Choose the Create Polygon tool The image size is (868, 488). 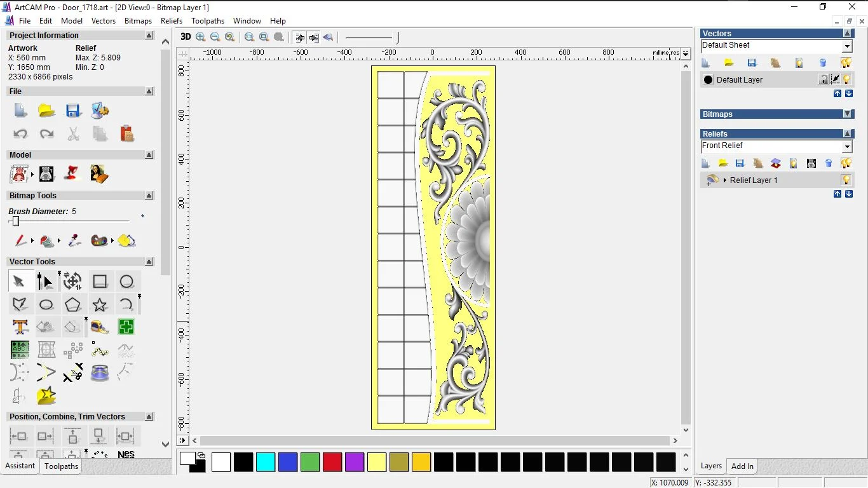pos(73,304)
